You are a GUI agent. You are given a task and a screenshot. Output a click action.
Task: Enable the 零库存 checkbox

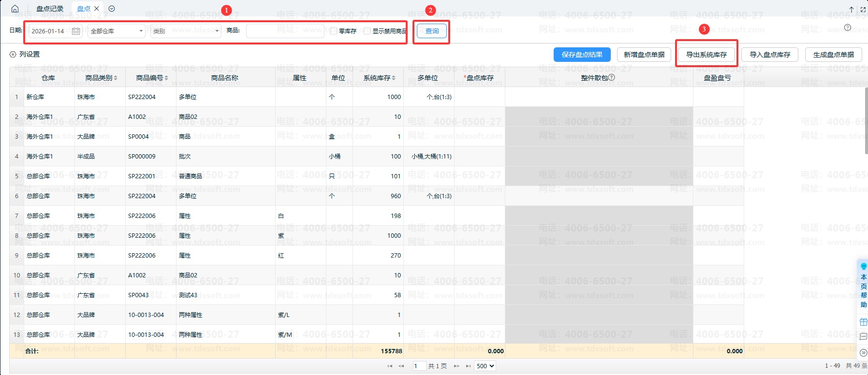click(334, 31)
